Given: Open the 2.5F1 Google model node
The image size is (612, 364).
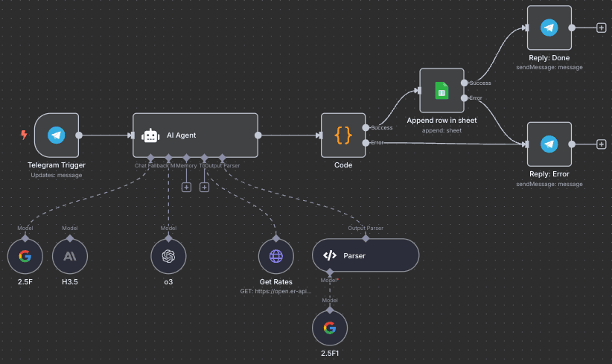Looking at the screenshot, I should point(330,328).
